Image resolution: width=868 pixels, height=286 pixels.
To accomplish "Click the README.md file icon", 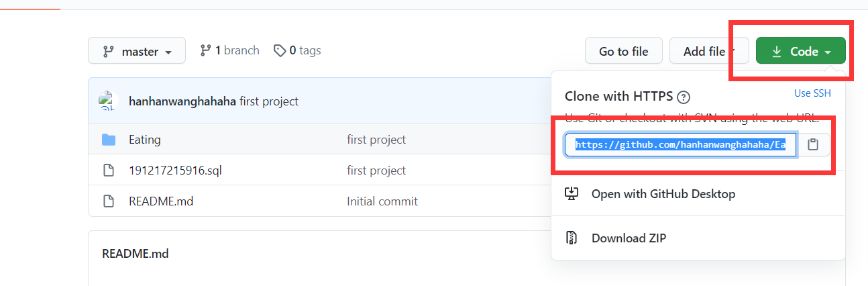I will coord(109,201).
